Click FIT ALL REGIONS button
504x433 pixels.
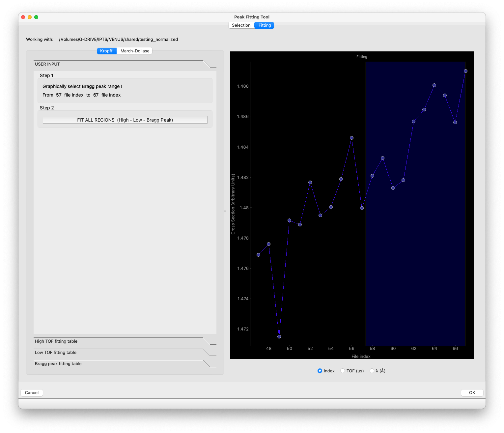point(125,120)
